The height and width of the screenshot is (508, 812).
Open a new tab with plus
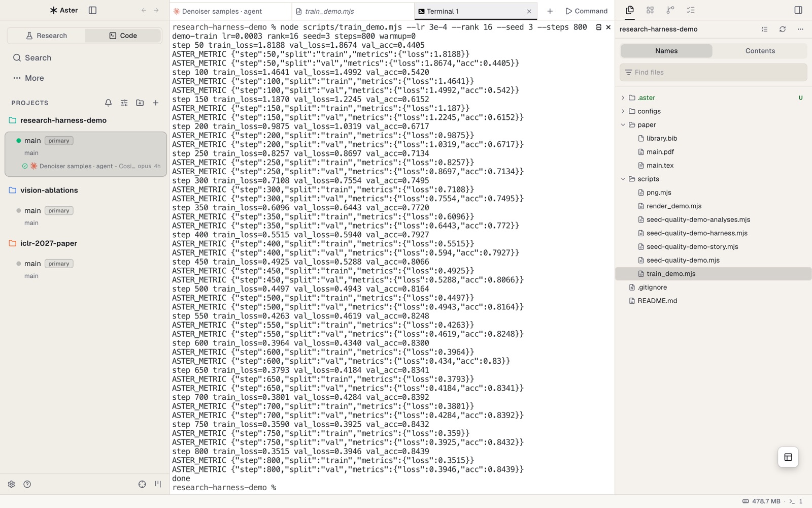click(550, 11)
